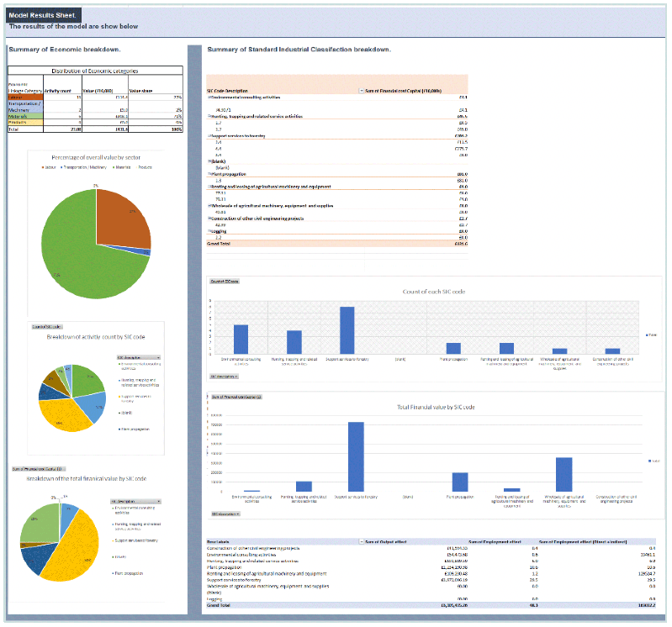Select the Sum of Employment effect column header
Viewport: 672px width, 627px height.
point(495,542)
